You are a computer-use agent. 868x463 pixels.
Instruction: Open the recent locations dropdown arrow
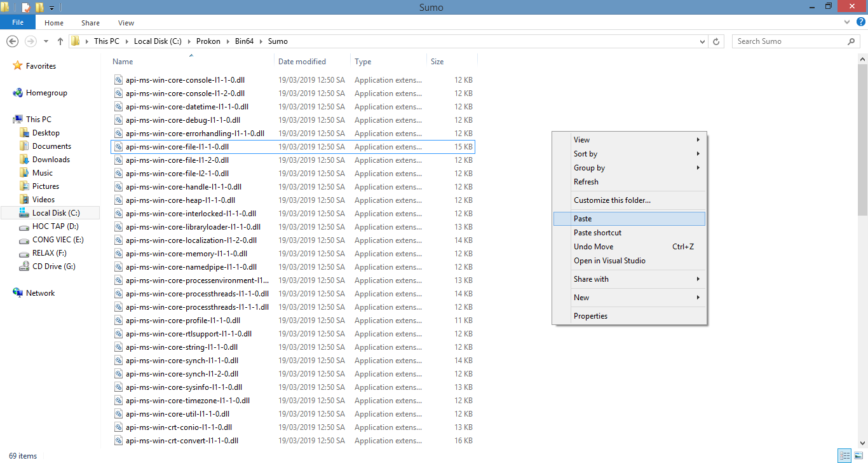[x=46, y=41]
